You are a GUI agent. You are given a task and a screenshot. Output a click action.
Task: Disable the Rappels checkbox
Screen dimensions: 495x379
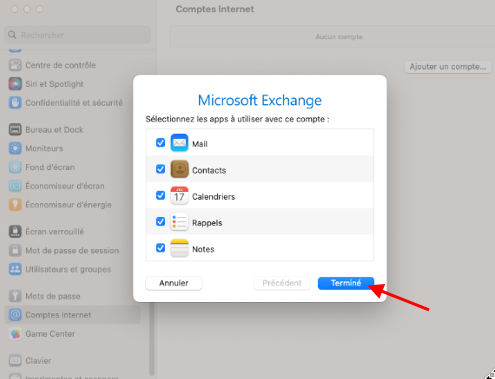[160, 222]
